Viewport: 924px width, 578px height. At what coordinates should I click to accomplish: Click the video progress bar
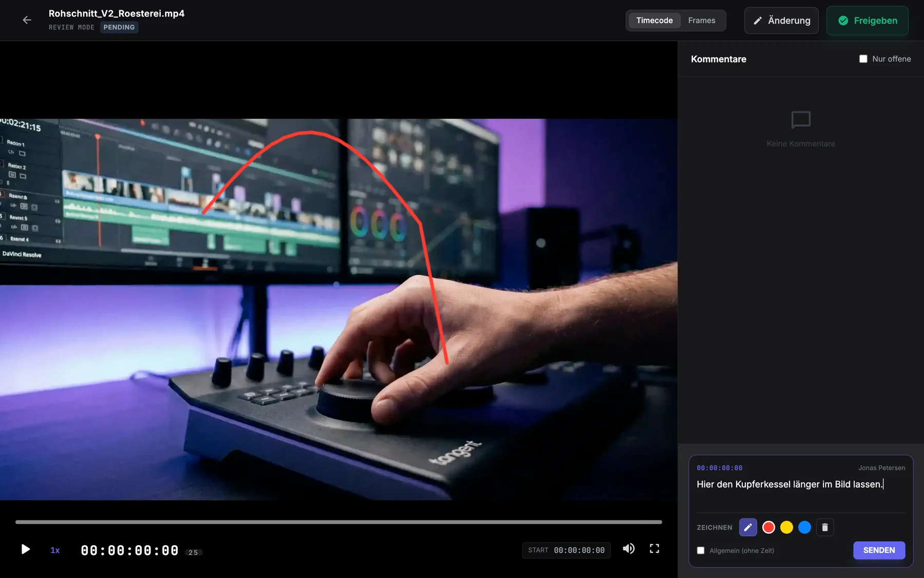click(x=339, y=522)
